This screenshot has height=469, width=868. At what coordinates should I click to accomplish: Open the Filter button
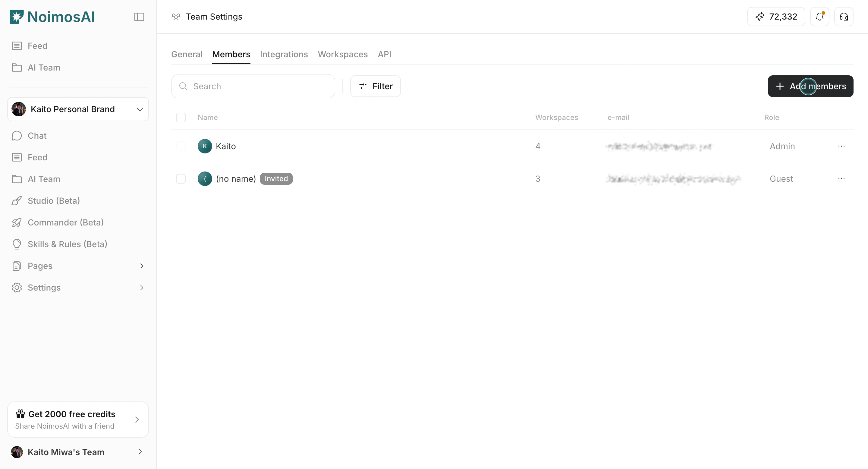point(375,86)
